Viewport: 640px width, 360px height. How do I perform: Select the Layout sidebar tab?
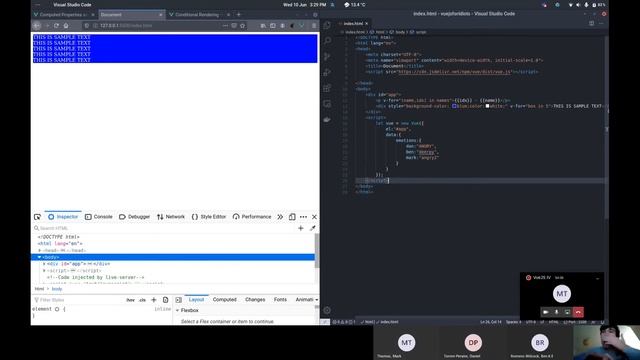[x=196, y=300]
